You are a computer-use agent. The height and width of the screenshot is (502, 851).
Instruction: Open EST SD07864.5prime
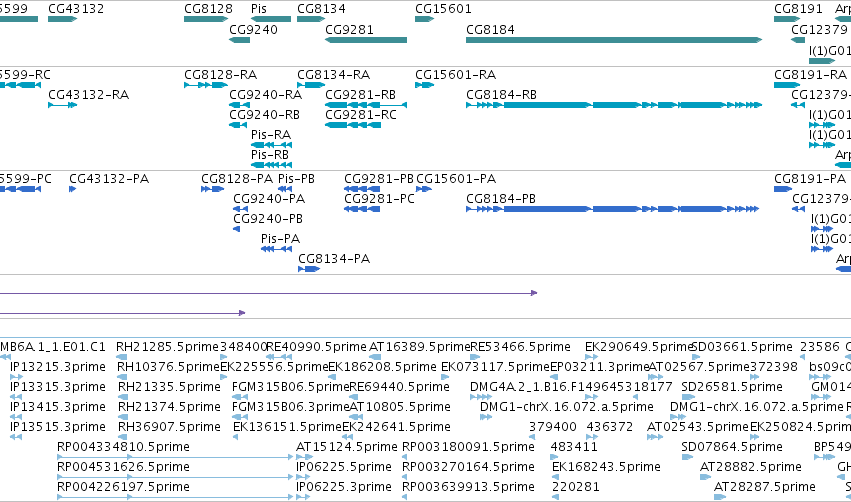coord(732,447)
